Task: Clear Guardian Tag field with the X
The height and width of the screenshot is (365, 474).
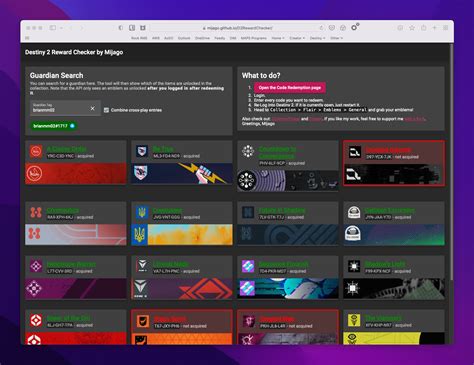Action: (x=93, y=108)
